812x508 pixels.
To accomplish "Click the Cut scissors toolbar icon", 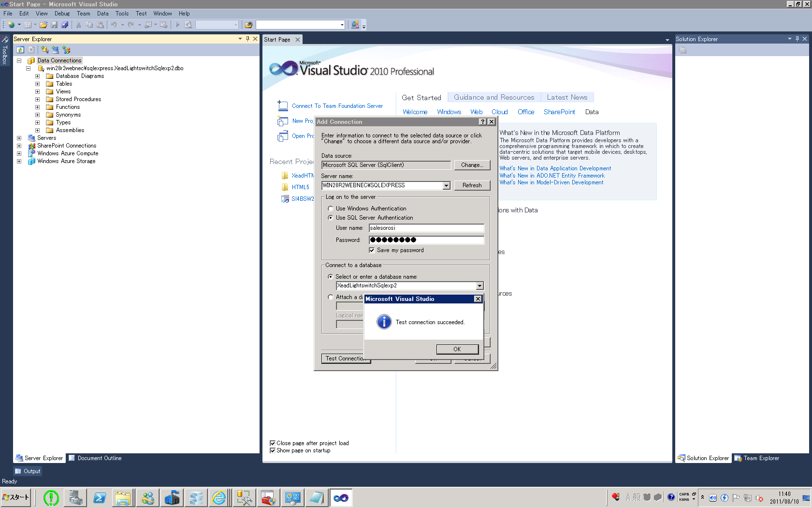I will coord(78,25).
